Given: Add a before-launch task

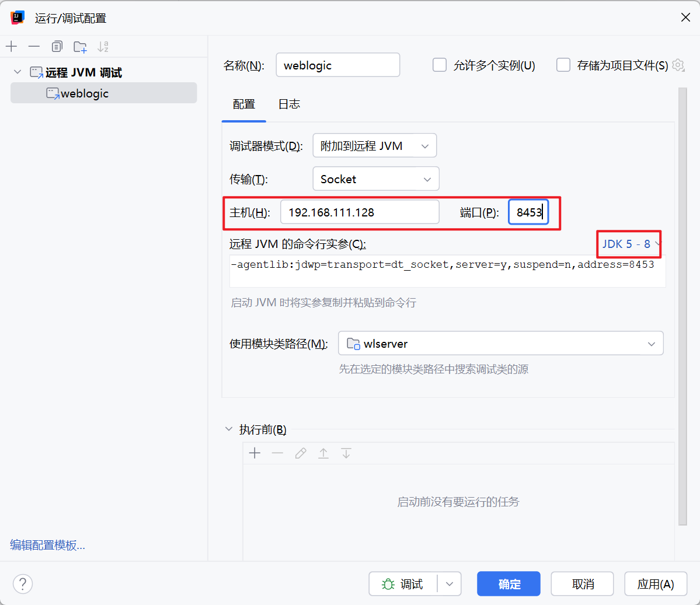Looking at the screenshot, I should (x=255, y=453).
